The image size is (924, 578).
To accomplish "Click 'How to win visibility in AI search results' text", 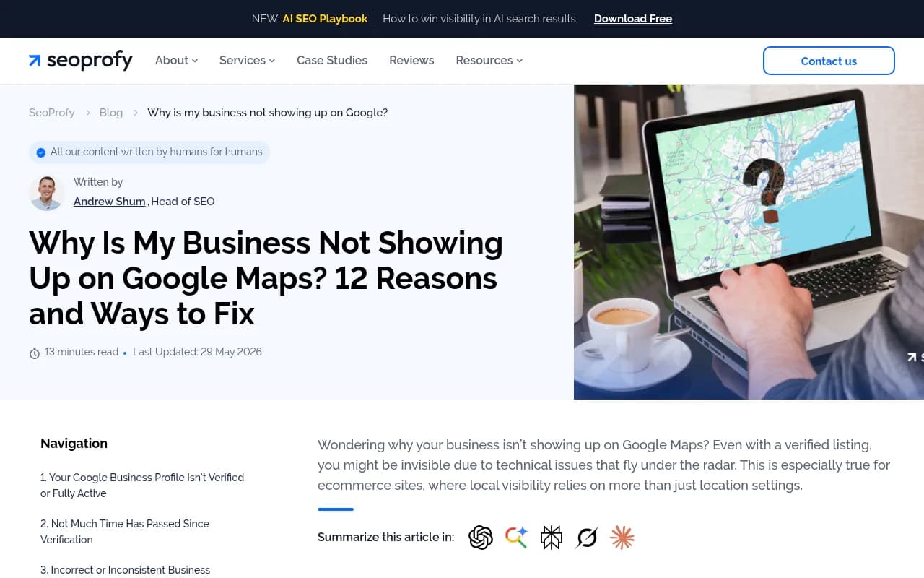I will [x=479, y=19].
